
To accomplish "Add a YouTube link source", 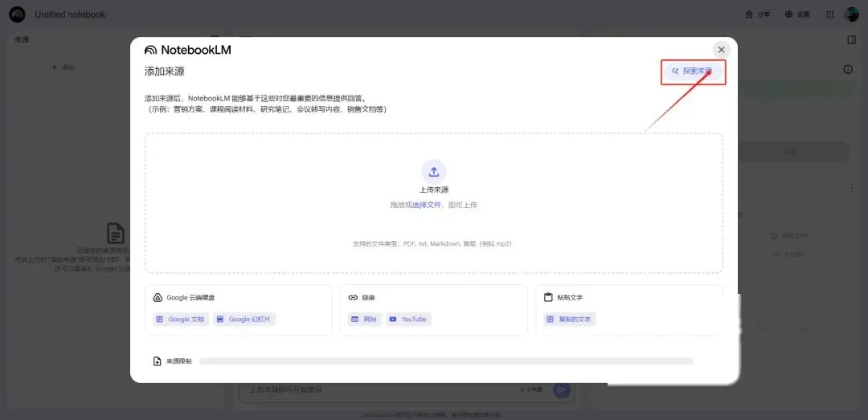I will [408, 320].
